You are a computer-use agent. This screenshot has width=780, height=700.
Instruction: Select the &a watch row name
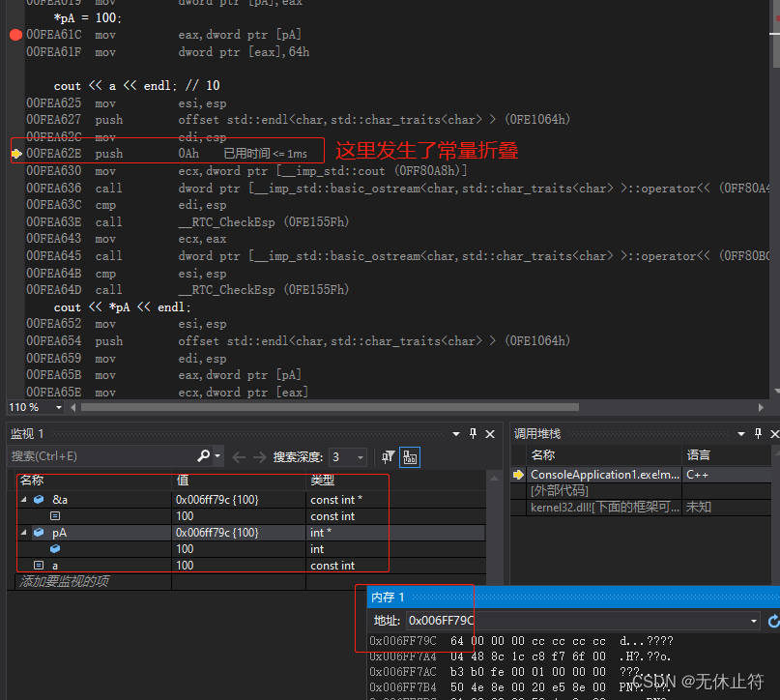60,500
